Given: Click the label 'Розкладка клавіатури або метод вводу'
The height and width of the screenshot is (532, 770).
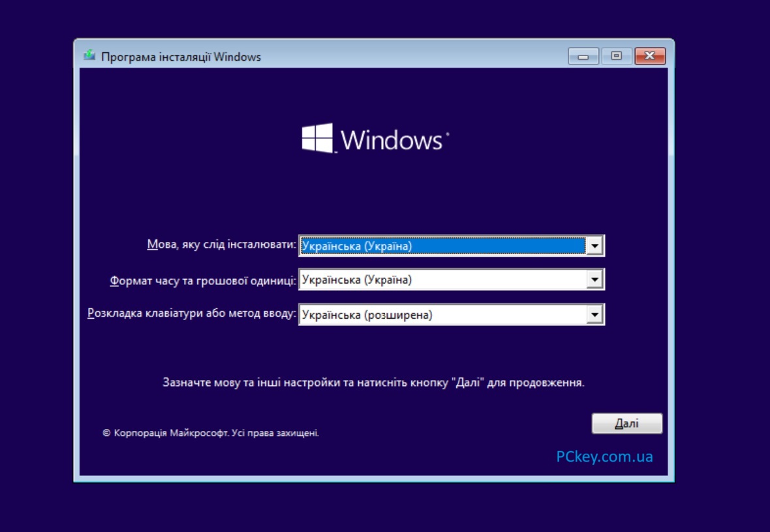Looking at the screenshot, I should (192, 313).
